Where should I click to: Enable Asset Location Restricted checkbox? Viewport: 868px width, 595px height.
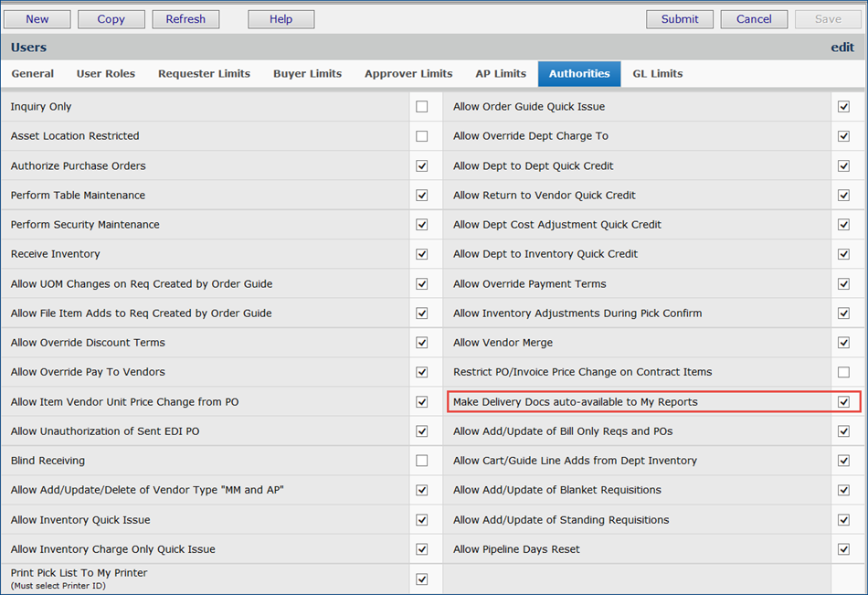pos(421,136)
